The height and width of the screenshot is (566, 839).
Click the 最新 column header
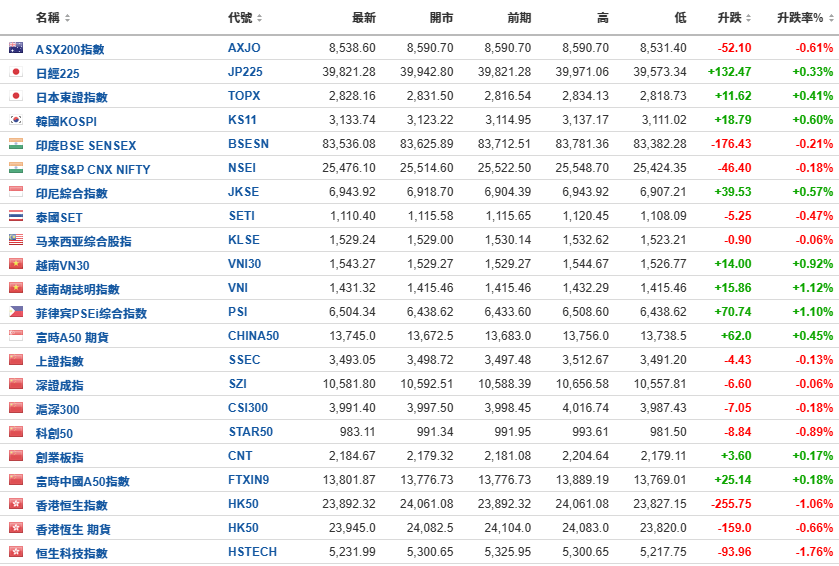(364, 18)
